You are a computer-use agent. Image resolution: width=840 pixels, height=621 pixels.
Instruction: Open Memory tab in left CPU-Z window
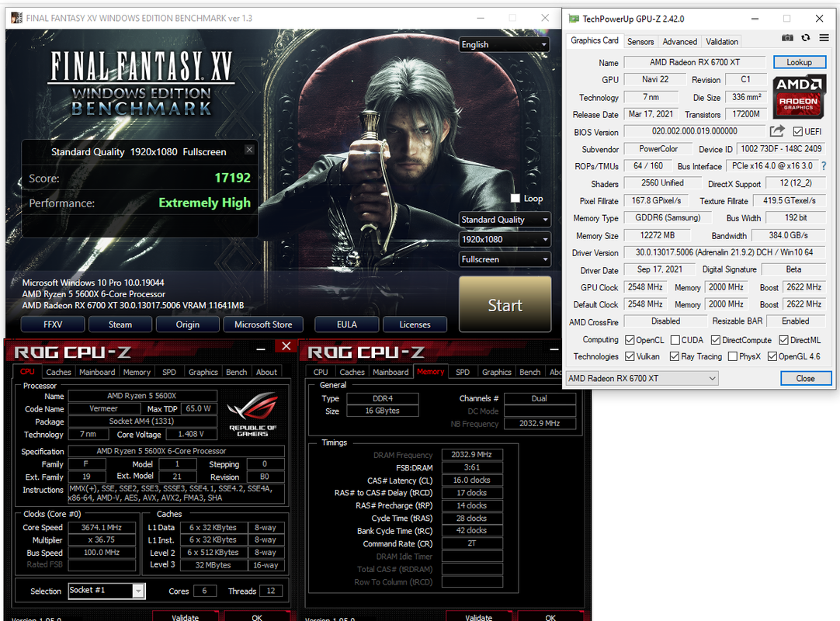tap(137, 372)
